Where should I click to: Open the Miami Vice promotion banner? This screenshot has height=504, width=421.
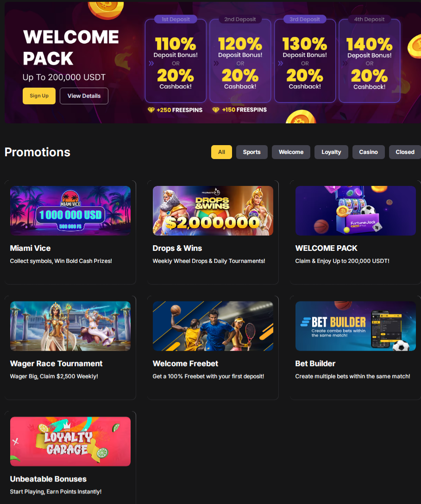click(x=70, y=211)
